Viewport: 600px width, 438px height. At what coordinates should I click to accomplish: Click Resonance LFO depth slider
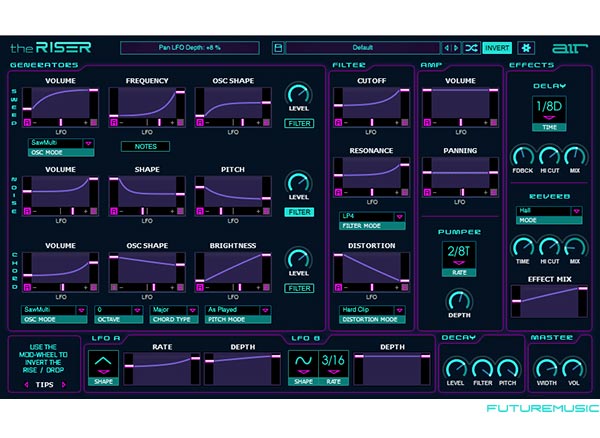click(x=371, y=192)
